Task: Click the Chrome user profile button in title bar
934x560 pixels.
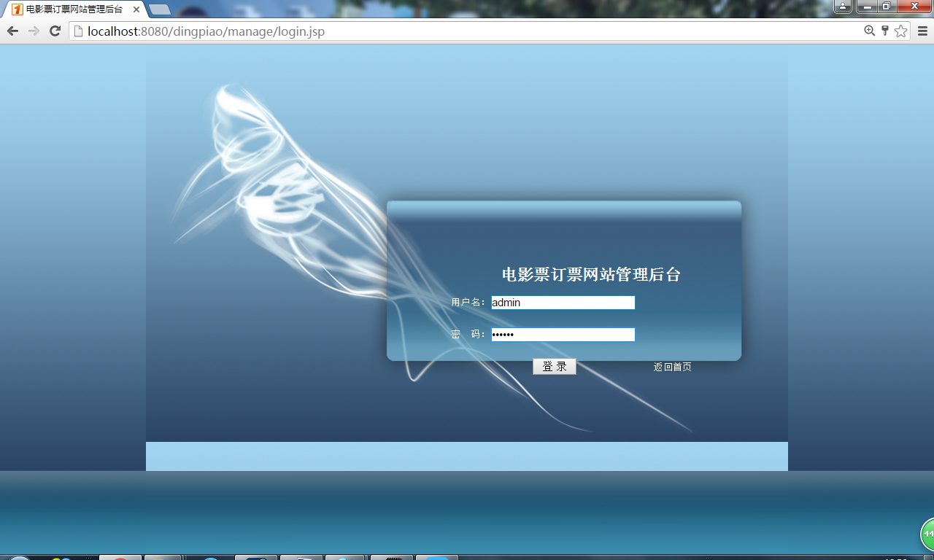Action: coord(843,7)
